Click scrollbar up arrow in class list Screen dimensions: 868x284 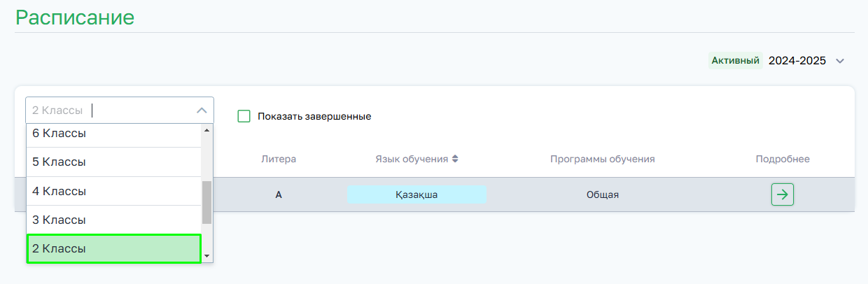(206, 130)
